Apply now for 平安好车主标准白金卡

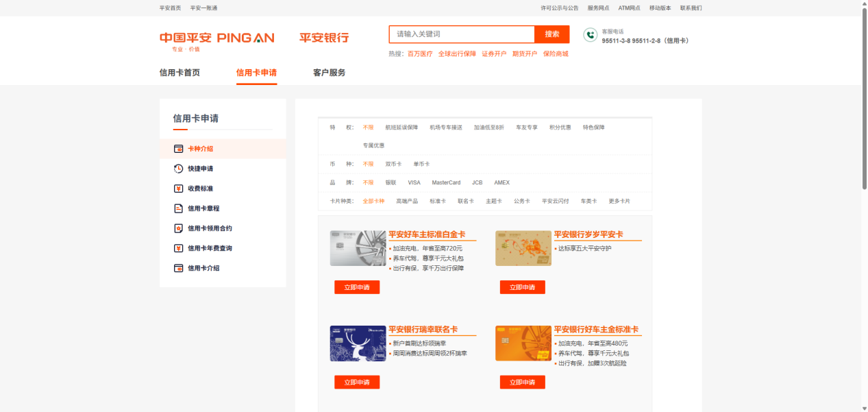pos(357,287)
